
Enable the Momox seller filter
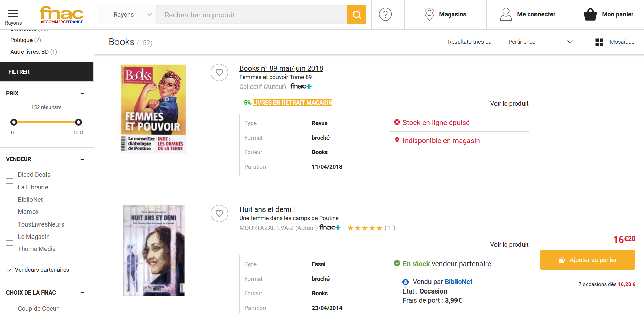coord(10,212)
